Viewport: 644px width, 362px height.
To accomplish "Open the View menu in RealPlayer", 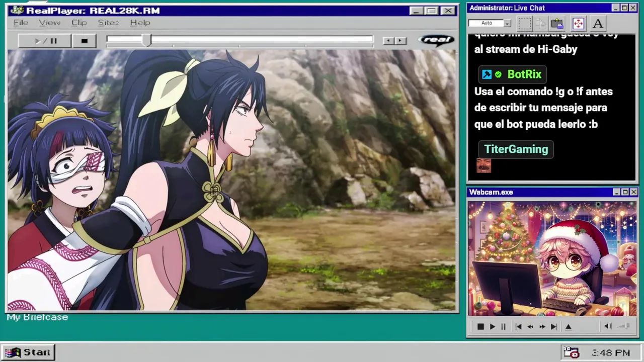I will click(x=50, y=23).
